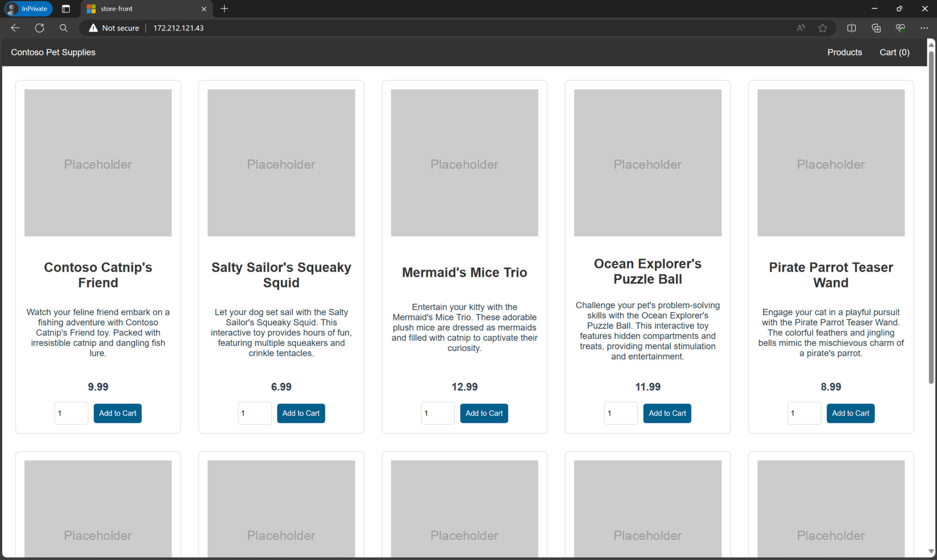The image size is (937, 560).
Task: Go to Contoso Pet Supplies home
Action: coord(53,52)
